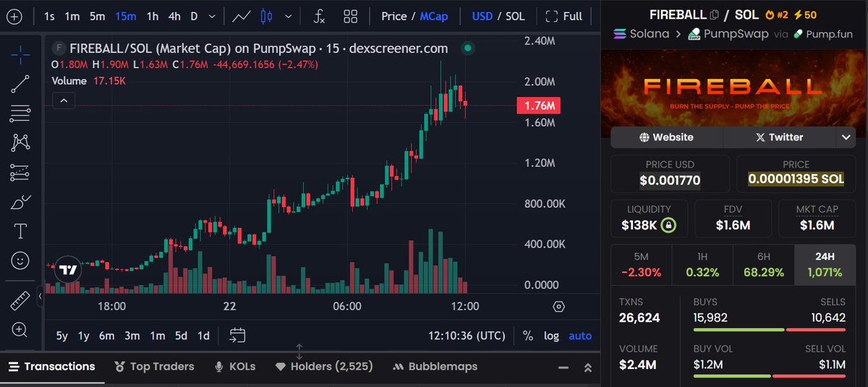Collapse the drawing toolbar side arrow
This screenshot has height=387, width=868.
click(x=41, y=295)
